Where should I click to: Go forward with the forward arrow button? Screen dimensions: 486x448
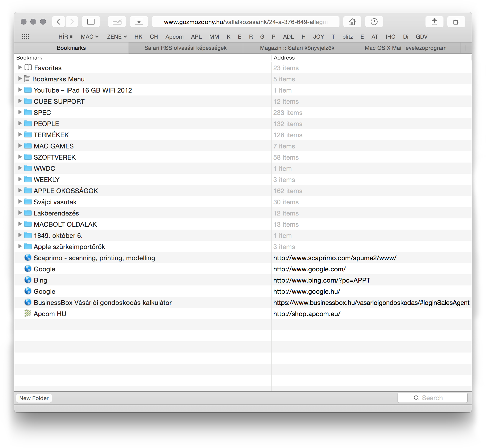pyautogui.click(x=72, y=22)
